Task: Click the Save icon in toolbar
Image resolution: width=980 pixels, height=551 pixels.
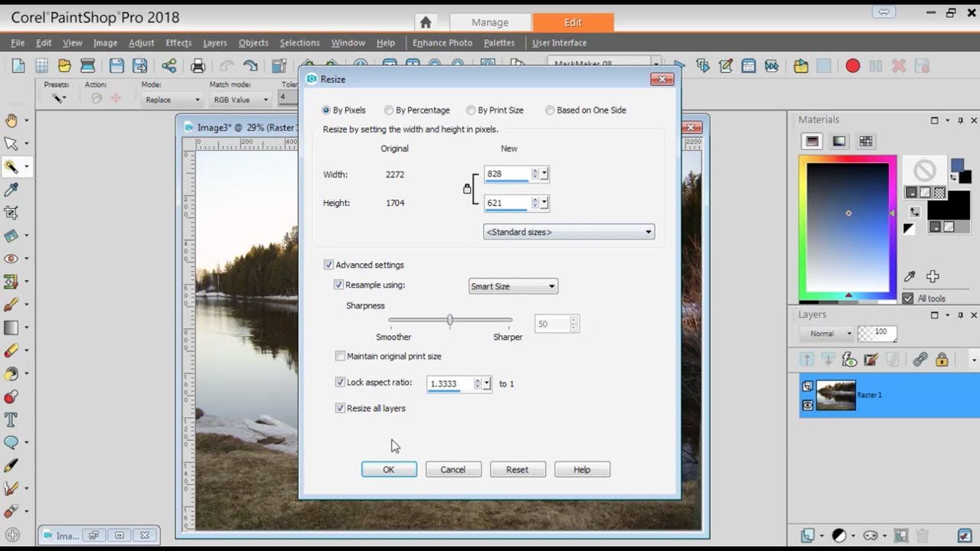Action: 116,66
